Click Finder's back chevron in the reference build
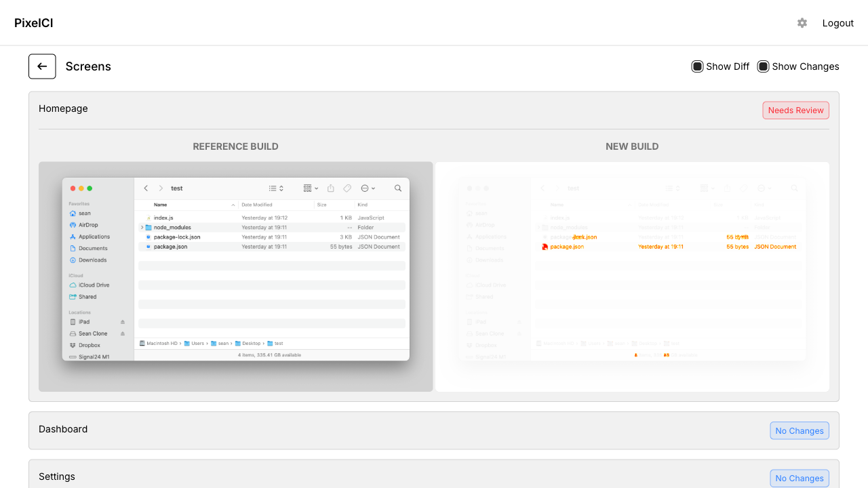The image size is (868, 488). pyautogui.click(x=146, y=188)
